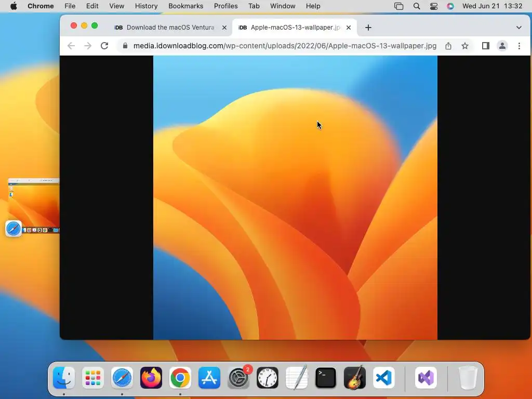Open Clock app from the Dock

pos(268,378)
